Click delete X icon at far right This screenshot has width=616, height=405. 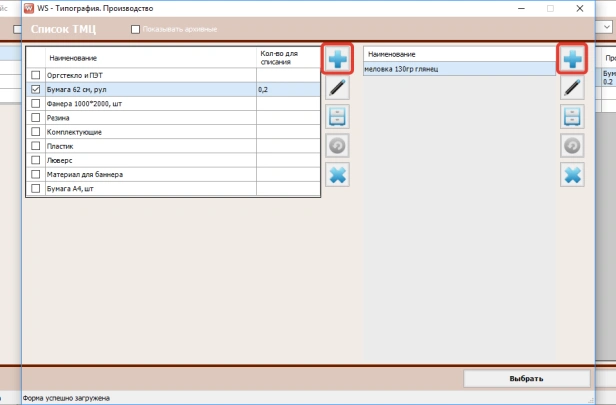tap(572, 174)
